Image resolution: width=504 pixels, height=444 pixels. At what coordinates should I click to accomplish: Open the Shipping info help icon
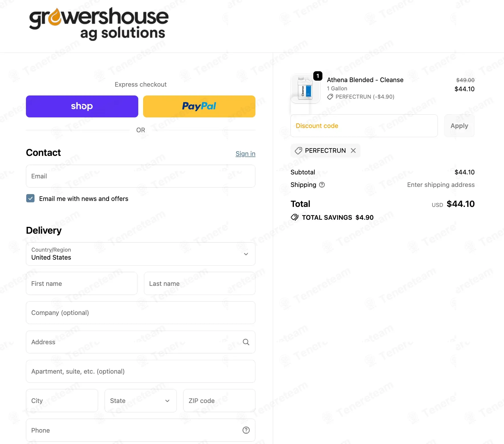coord(322,185)
